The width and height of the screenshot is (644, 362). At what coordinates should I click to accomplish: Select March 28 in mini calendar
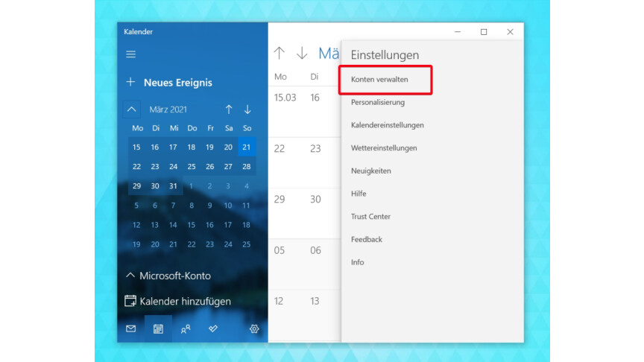tap(247, 166)
